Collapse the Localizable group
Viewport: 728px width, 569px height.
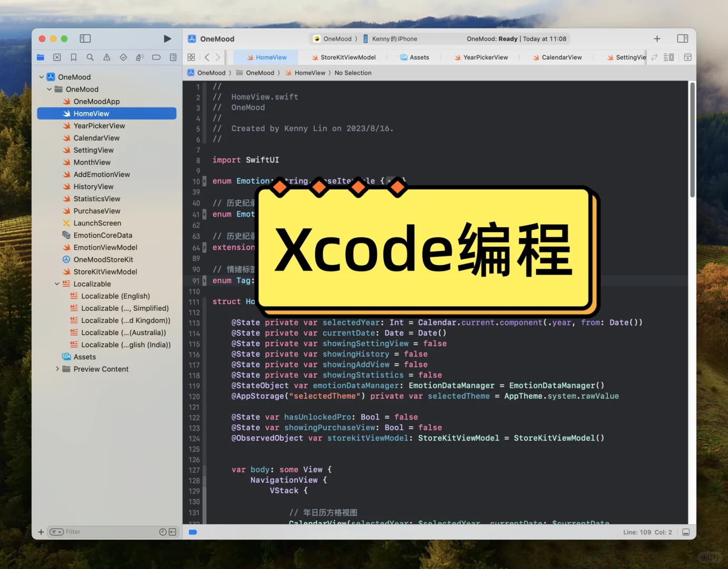(x=57, y=283)
